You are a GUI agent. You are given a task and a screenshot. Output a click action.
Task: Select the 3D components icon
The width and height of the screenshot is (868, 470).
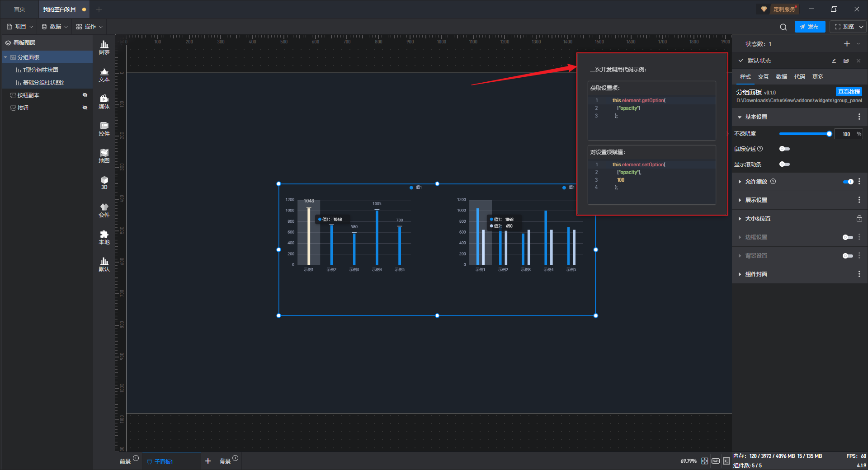[104, 183]
